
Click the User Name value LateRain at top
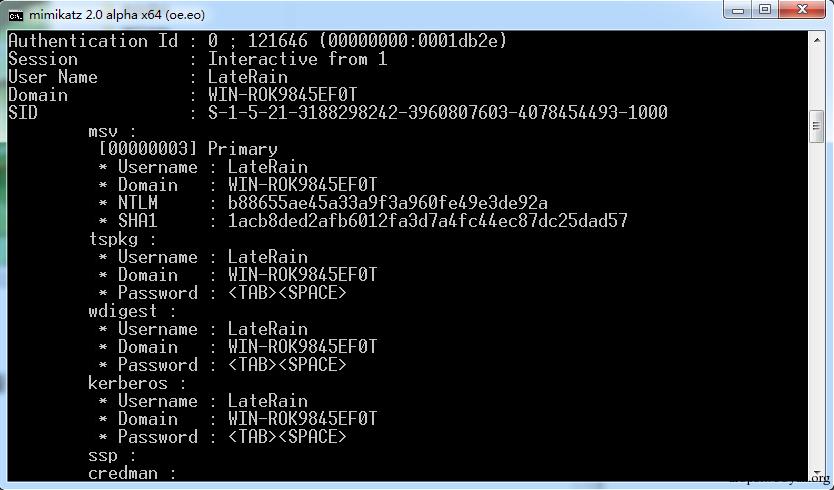[247, 77]
